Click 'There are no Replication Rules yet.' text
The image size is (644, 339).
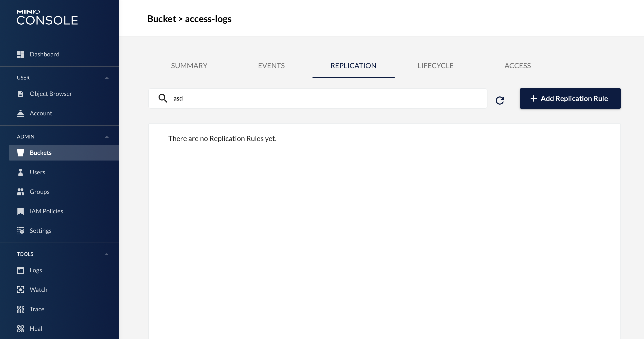222,138
